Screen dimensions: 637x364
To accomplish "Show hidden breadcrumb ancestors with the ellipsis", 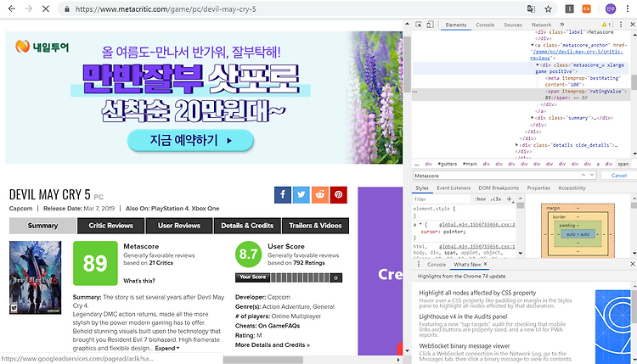I will point(416,164).
